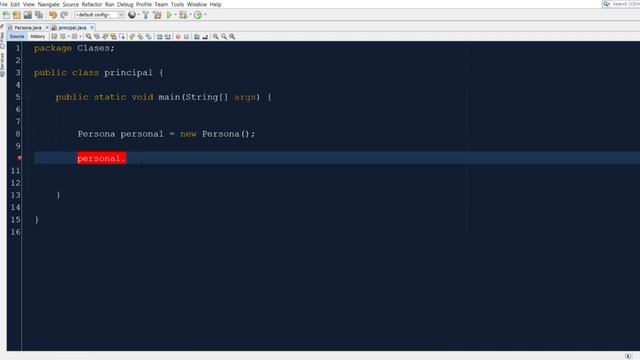Click the New Project icon
Image resolution: width=640 pixels, height=360 pixels.
[x=17, y=15]
